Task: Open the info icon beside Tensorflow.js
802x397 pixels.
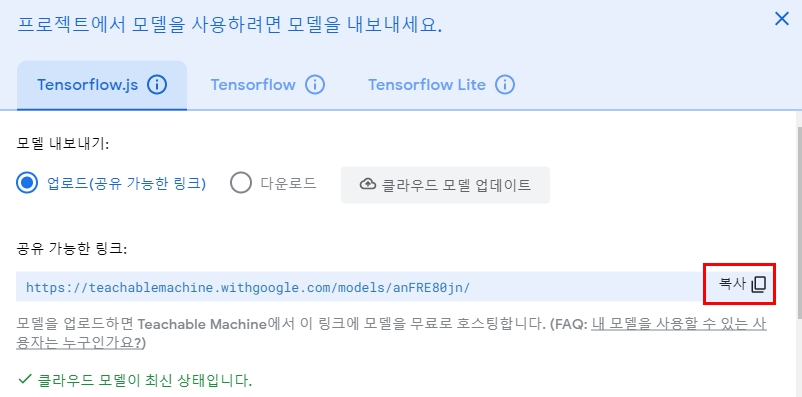Action: pyautogui.click(x=157, y=84)
